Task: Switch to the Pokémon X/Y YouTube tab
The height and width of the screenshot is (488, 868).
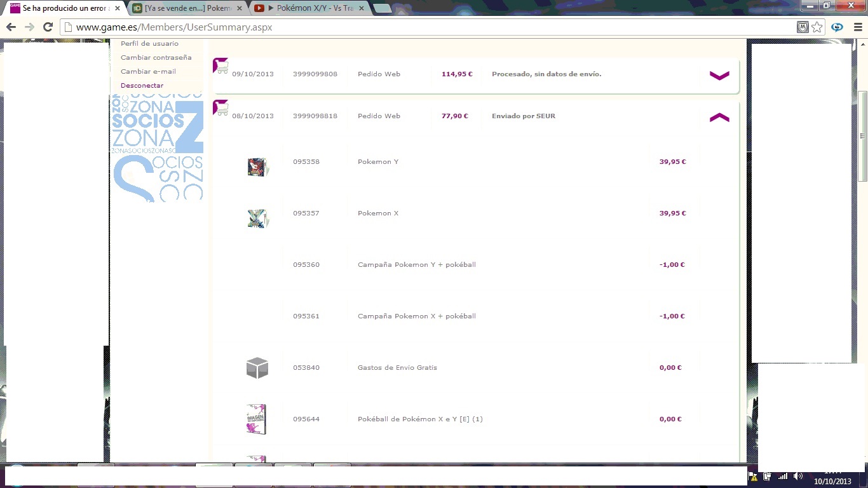Action: pyautogui.click(x=309, y=8)
